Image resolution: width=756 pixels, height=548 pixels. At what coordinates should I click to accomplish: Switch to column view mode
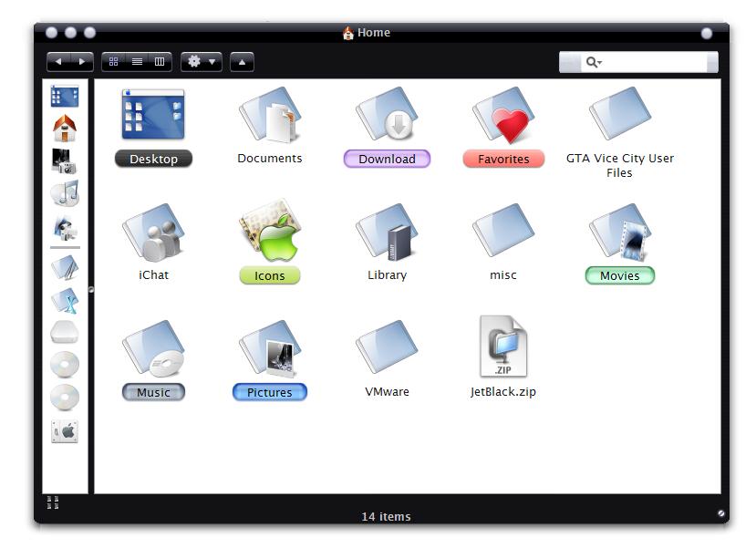[160, 62]
